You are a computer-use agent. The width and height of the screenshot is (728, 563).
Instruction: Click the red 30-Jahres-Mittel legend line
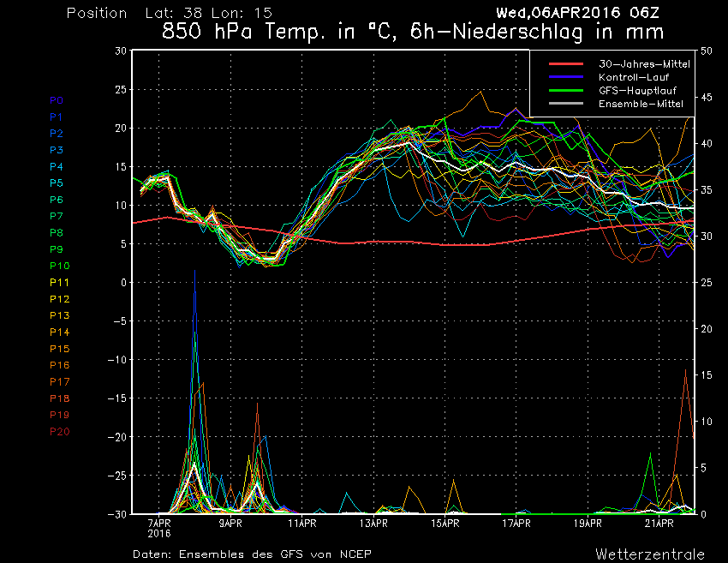[566, 64]
